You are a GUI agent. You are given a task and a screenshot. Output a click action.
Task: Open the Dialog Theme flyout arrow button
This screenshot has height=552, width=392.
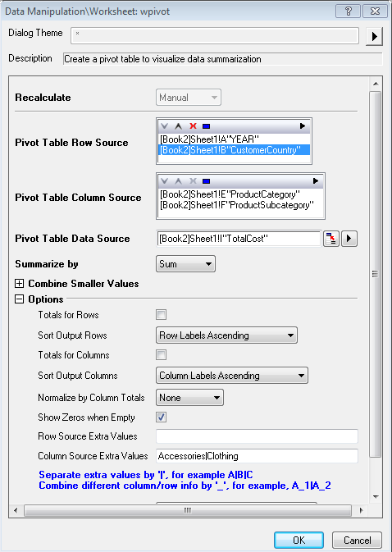click(x=374, y=36)
